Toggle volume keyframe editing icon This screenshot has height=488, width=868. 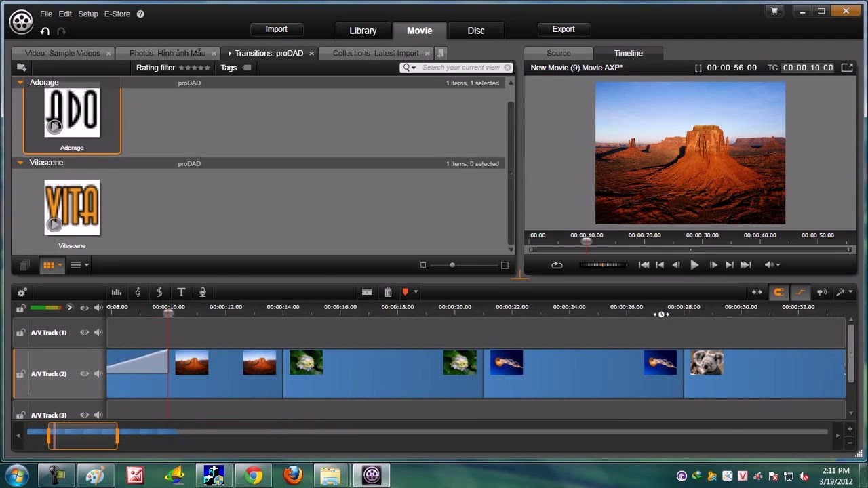[x=800, y=292]
